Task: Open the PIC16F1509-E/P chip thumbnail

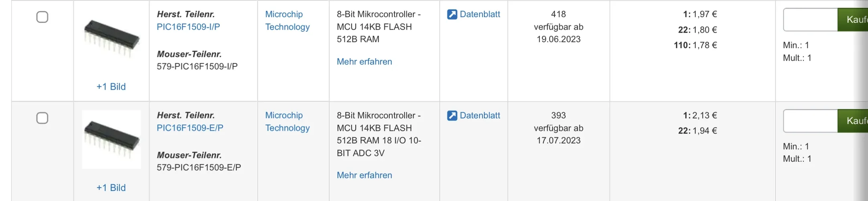Action: (112, 139)
